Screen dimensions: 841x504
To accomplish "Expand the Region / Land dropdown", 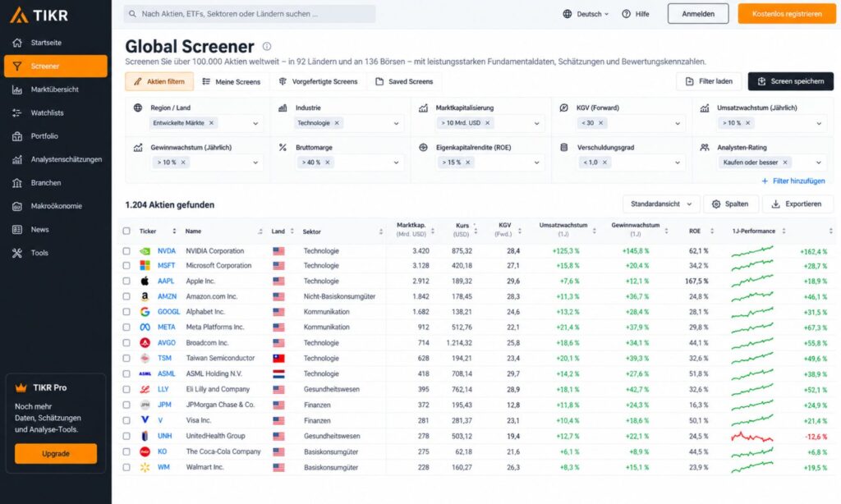I will [x=255, y=123].
